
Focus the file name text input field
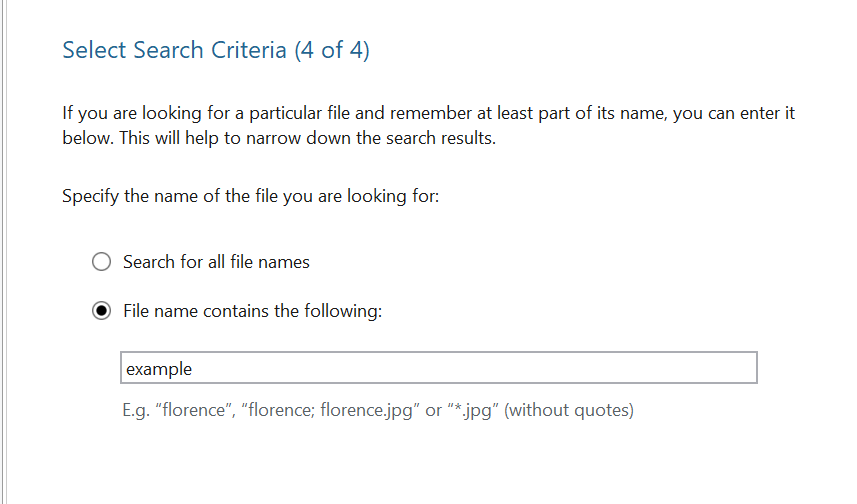click(438, 368)
